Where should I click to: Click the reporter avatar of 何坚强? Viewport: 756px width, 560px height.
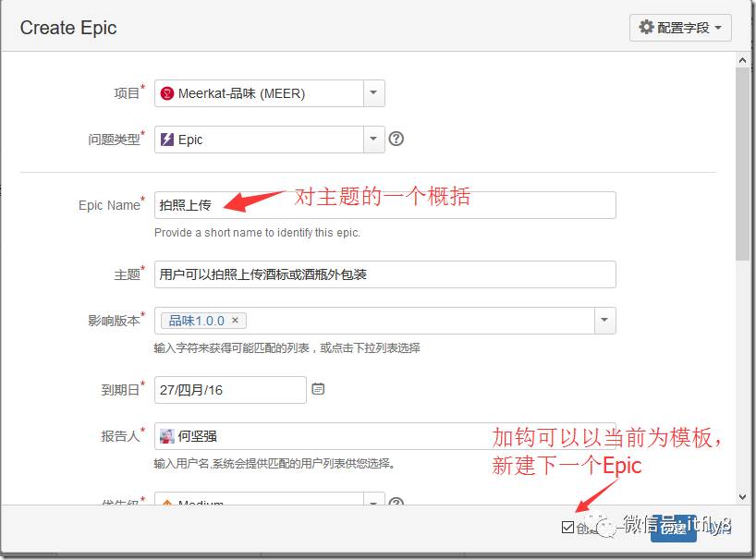click(167, 436)
